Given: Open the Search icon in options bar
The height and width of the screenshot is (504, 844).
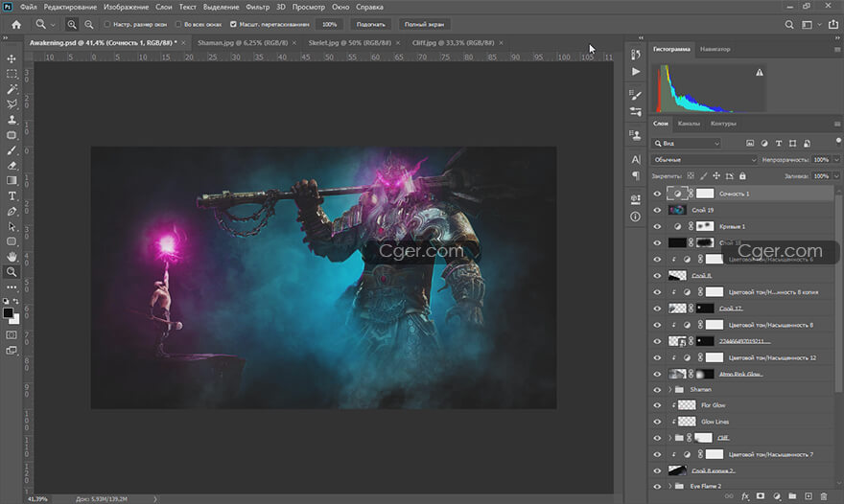Looking at the screenshot, I should point(789,24).
